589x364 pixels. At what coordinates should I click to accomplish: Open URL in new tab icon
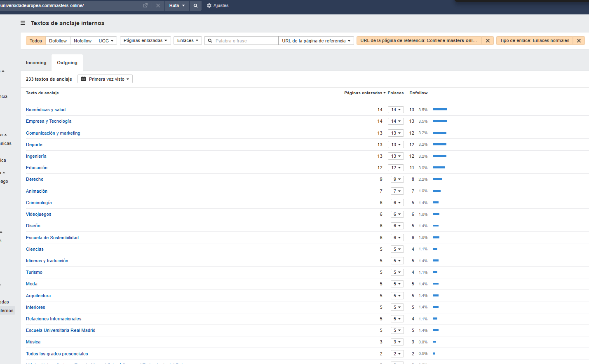point(145,5)
